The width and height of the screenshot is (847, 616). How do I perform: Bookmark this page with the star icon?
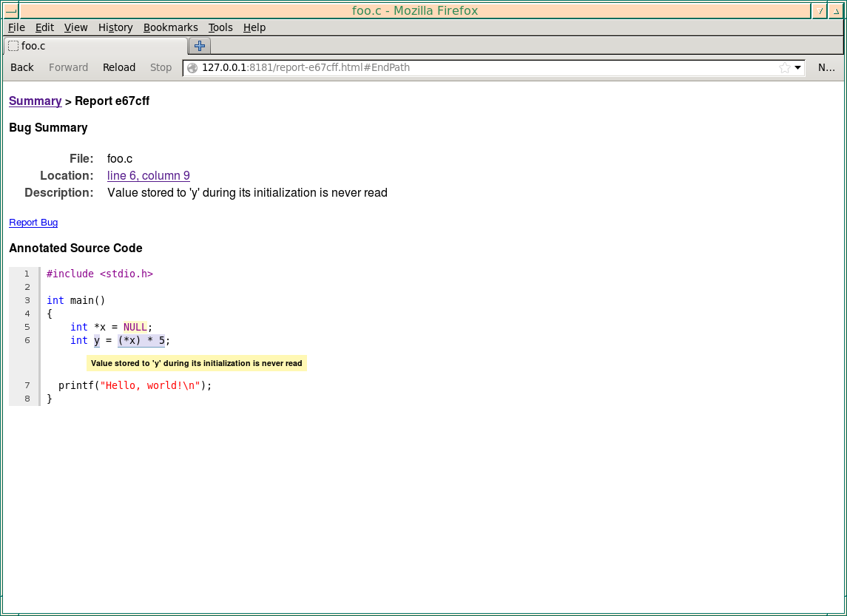point(784,67)
